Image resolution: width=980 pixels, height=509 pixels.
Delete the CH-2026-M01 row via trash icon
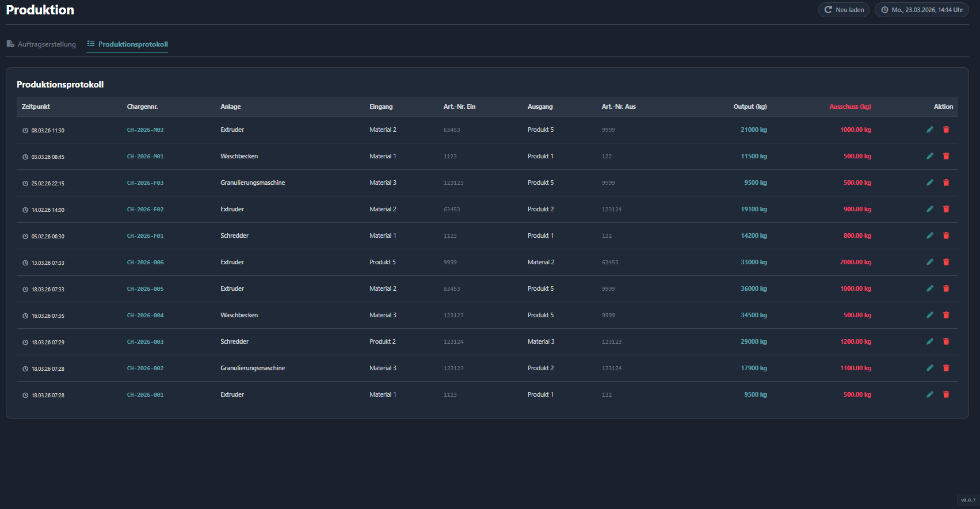click(x=945, y=156)
